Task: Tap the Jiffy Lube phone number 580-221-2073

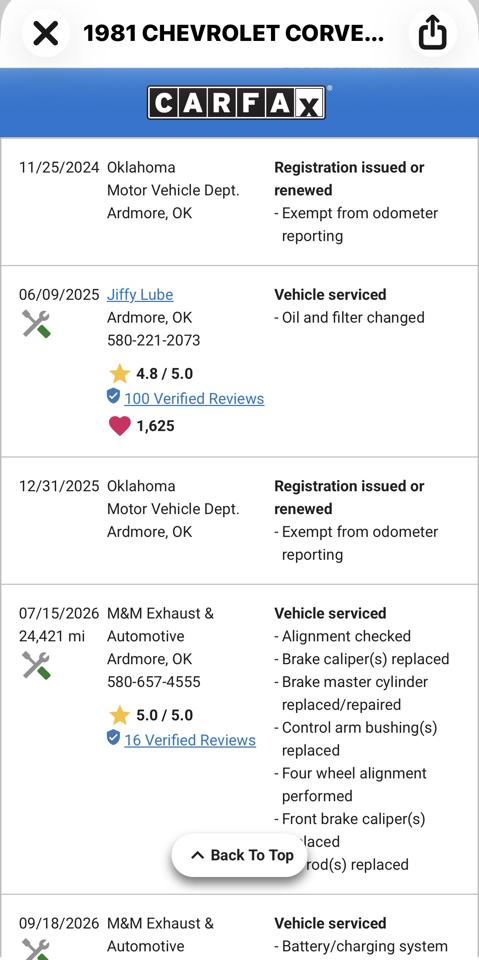Action: (154, 340)
